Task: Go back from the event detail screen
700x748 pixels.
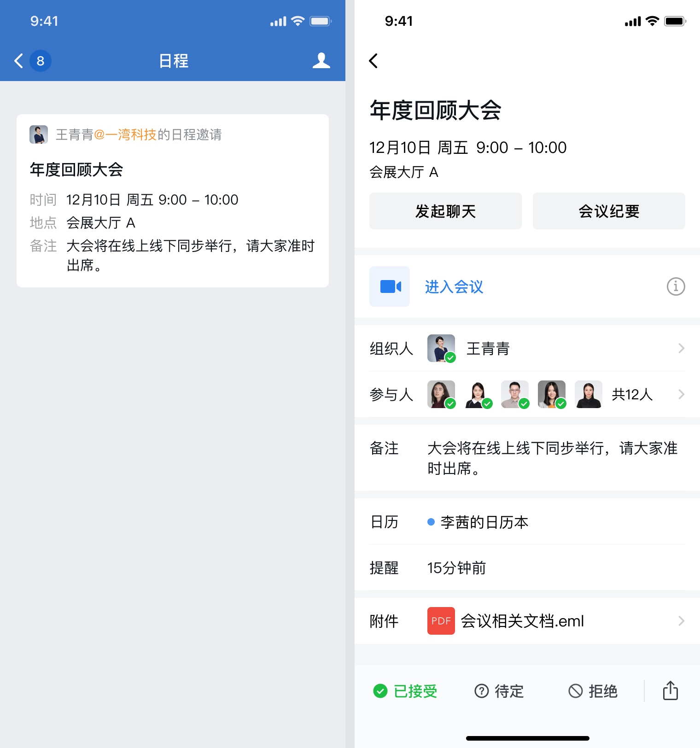Action: (373, 61)
